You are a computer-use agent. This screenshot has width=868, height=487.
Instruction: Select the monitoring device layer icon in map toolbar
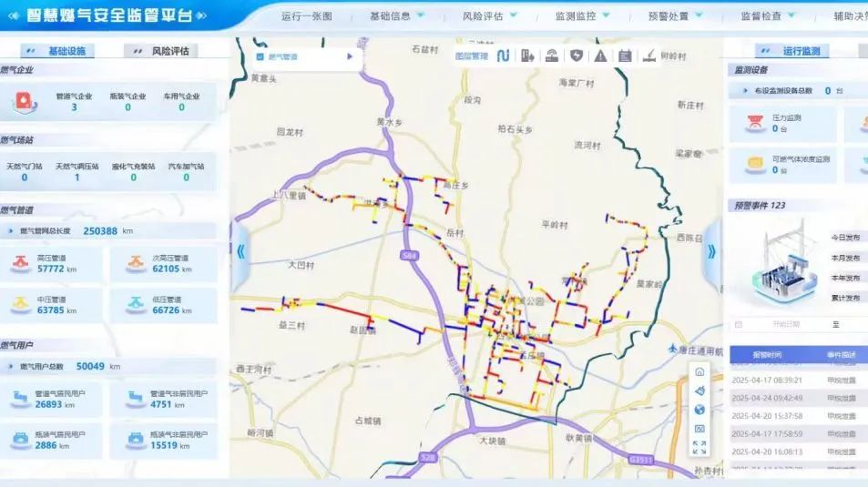tap(551, 56)
